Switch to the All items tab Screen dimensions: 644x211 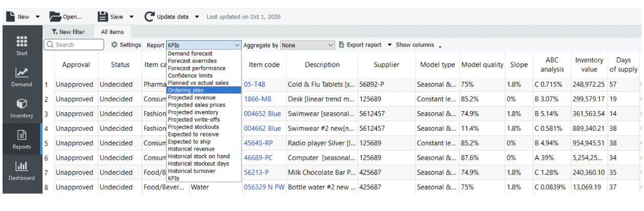point(112,32)
